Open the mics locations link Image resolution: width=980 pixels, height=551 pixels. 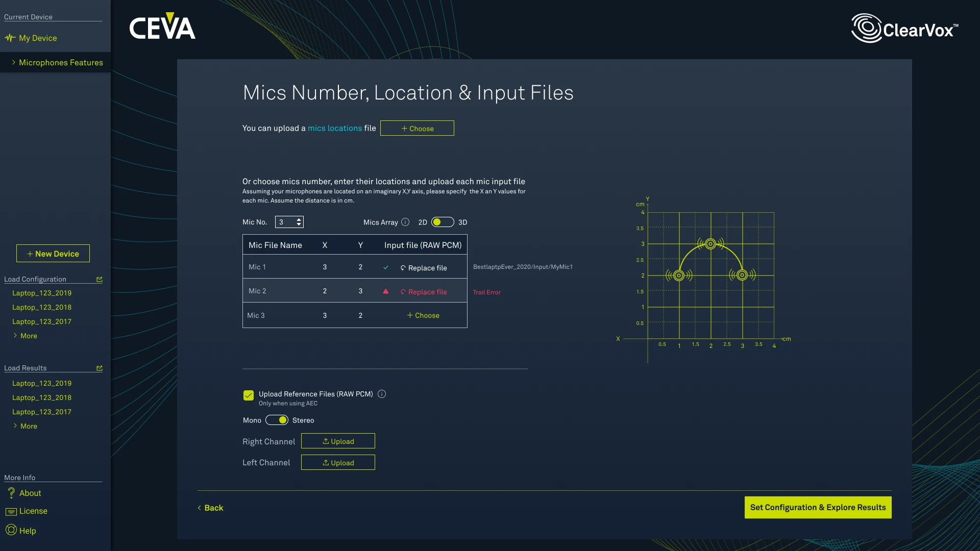click(x=334, y=128)
